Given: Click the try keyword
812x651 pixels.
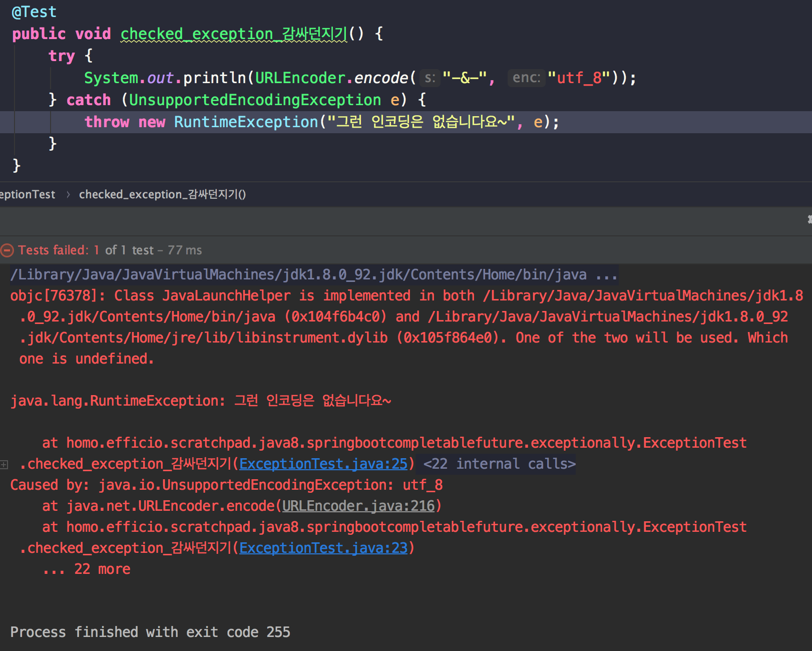Looking at the screenshot, I should tap(62, 56).
